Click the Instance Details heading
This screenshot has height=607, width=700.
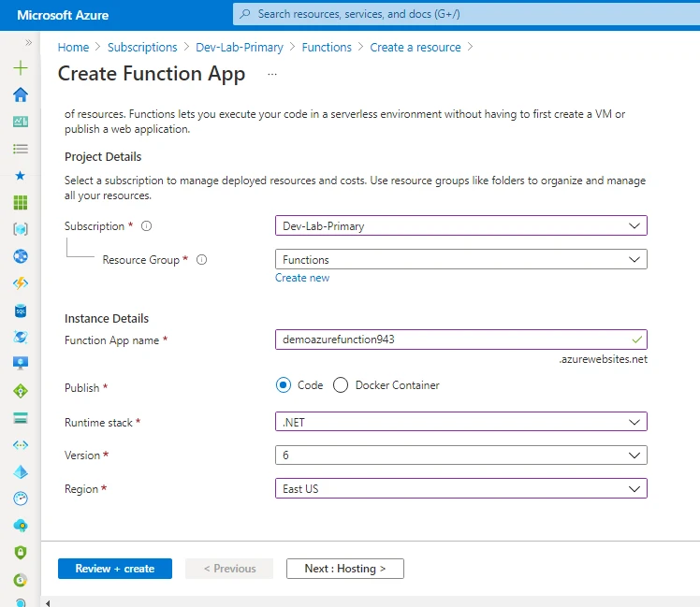click(x=107, y=319)
